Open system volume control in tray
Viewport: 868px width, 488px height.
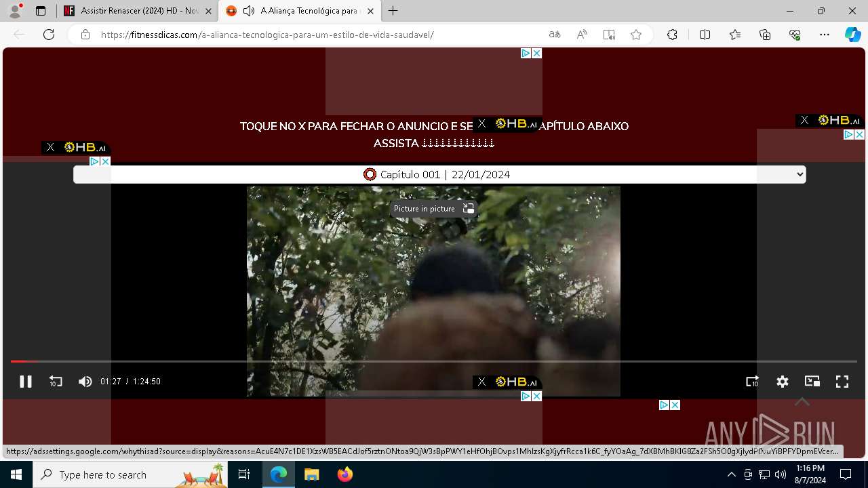[x=781, y=474]
